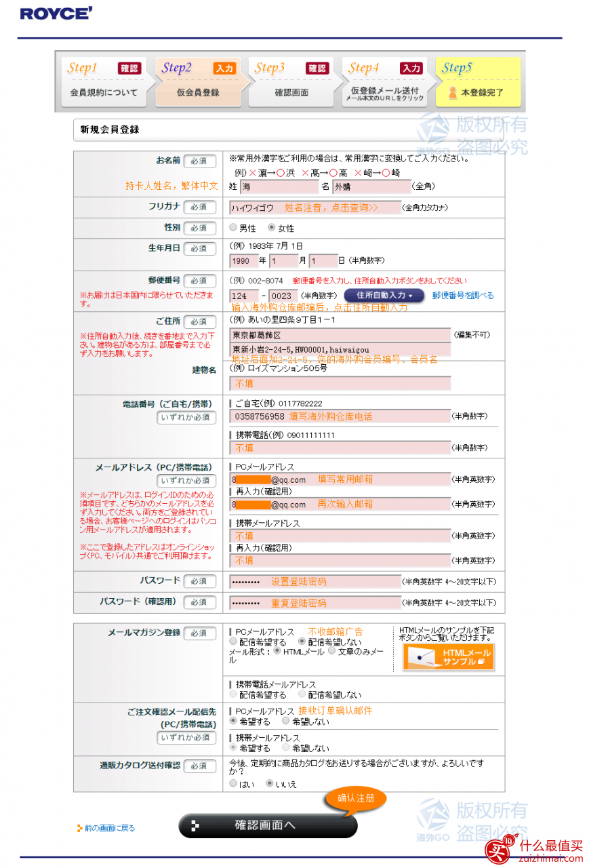Click the 姓 surname input field
The width and height of the screenshot is (589, 868).
(279, 186)
